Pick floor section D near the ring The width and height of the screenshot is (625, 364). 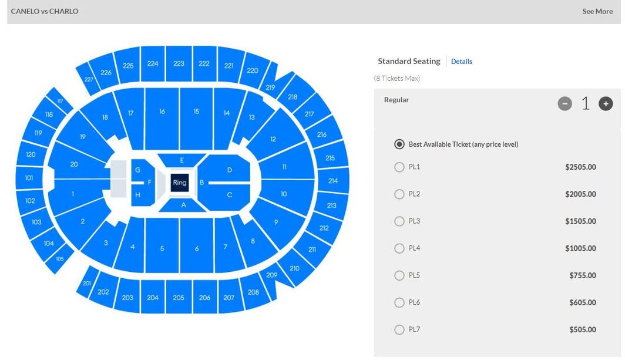[229, 170]
